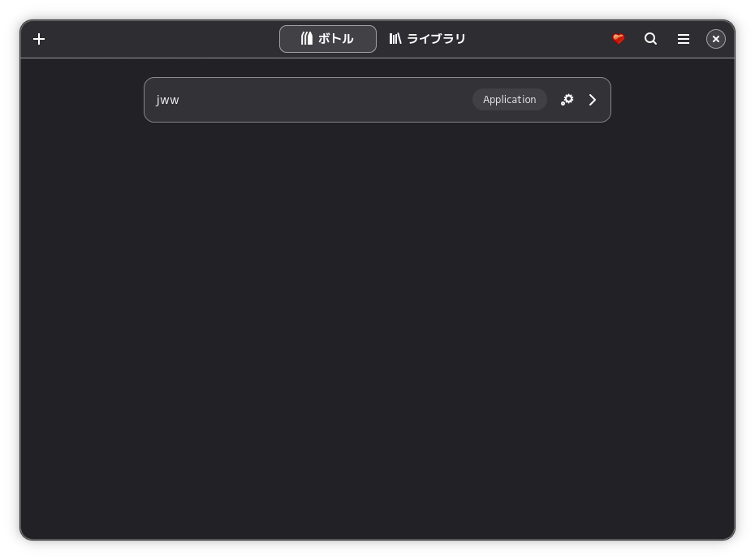Click blank space between jww and Application badge
Image resolution: width=755 pixels, height=560 pixels.
(x=325, y=100)
